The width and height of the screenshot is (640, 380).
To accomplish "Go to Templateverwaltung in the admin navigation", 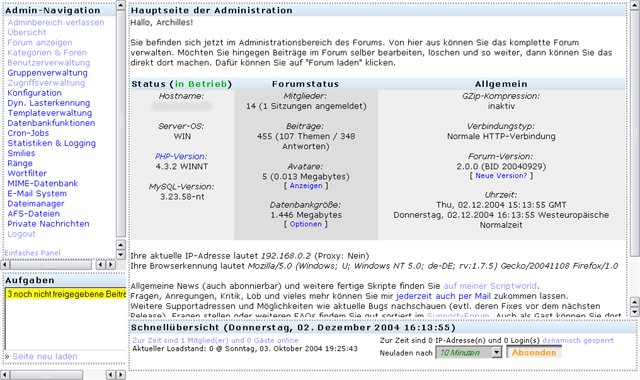I will coord(49,113).
